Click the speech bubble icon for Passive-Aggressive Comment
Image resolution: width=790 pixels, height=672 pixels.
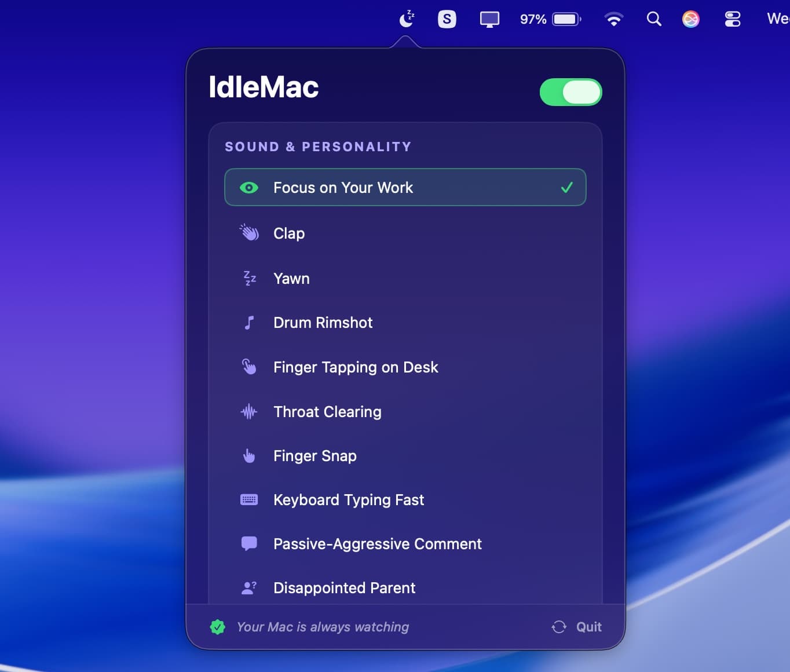click(249, 543)
